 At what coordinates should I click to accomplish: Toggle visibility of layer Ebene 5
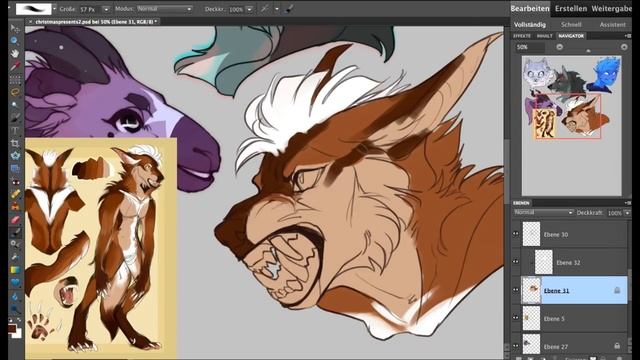click(516, 318)
